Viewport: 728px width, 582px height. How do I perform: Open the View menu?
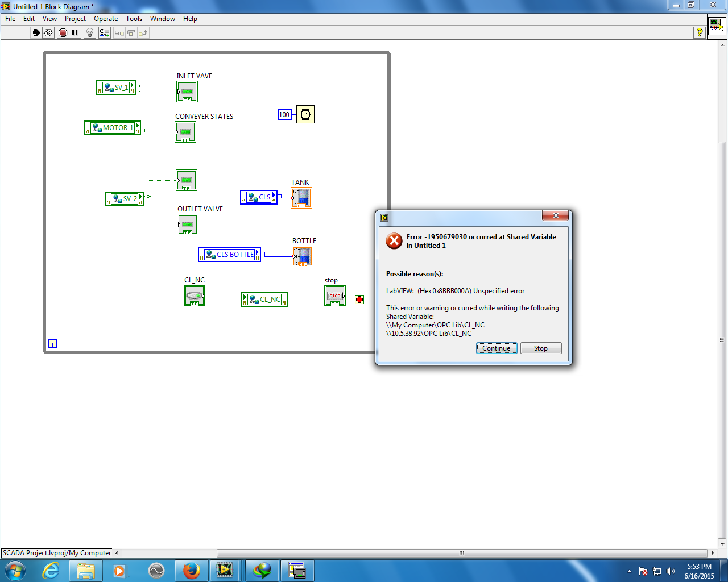click(x=49, y=19)
